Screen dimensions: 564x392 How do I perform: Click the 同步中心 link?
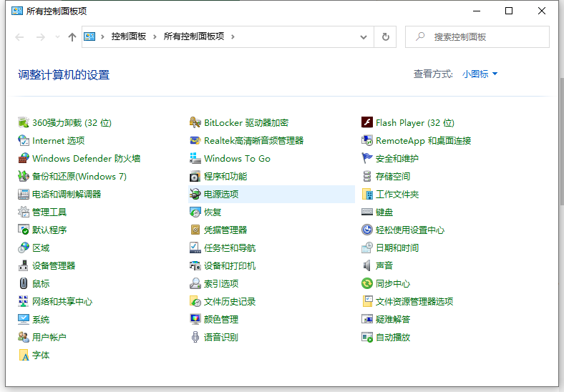[393, 284]
